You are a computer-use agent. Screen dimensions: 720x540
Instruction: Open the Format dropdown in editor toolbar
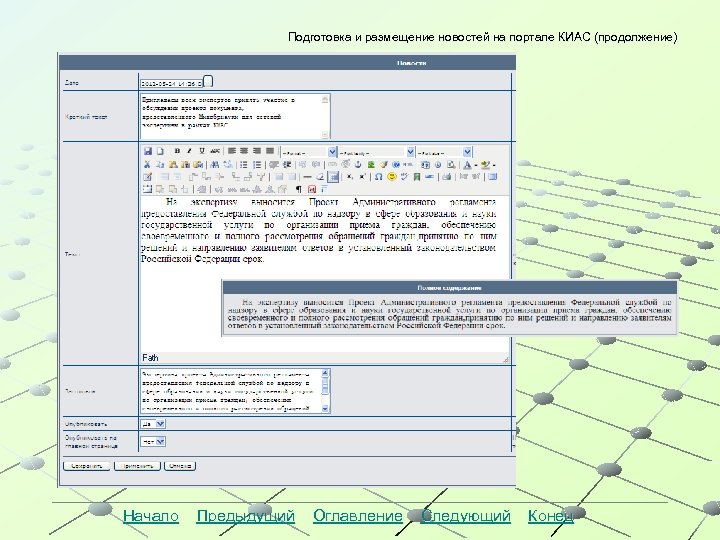(x=309, y=152)
